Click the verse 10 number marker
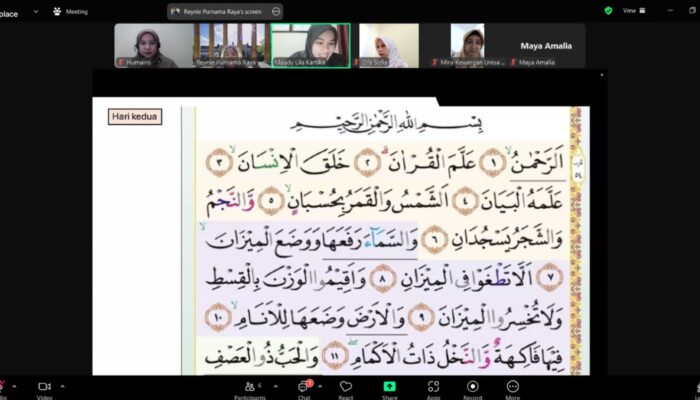The image size is (700, 400). tap(218, 317)
